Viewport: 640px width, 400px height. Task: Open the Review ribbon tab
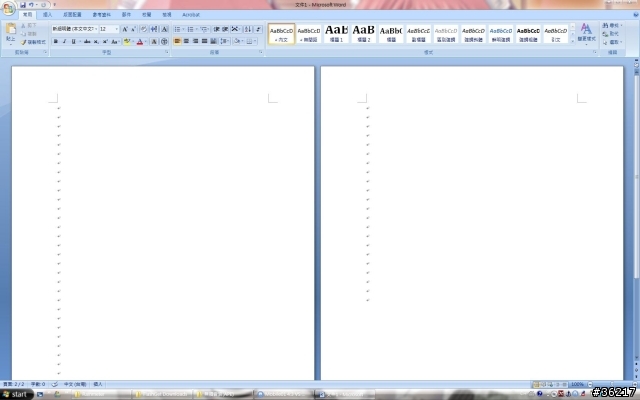pyautogui.click(x=147, y=15)
